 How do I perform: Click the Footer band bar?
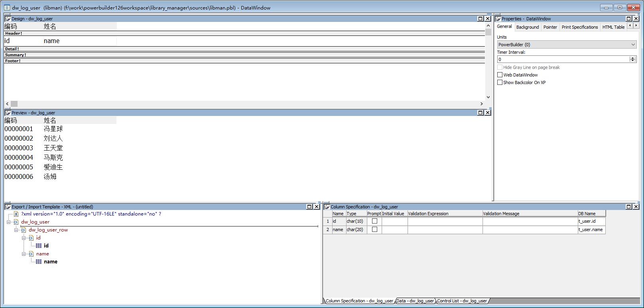pos(244,61)
